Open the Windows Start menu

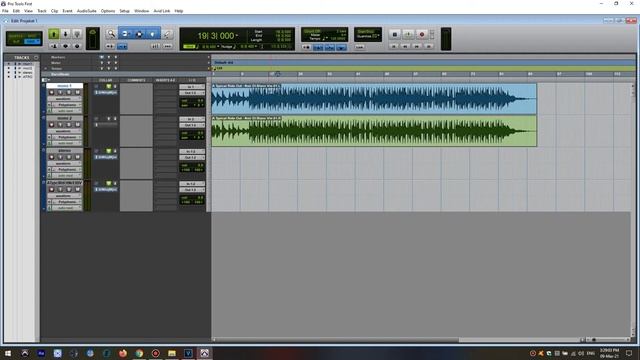(8, 353)
